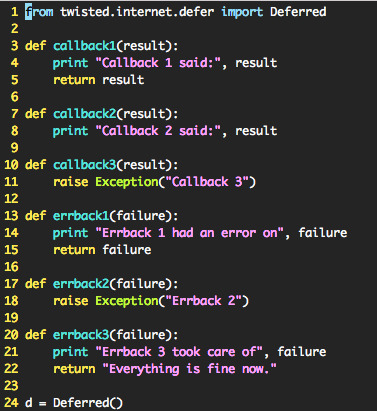The width and height of the screenshot is (377, 411).
Task: Click 'return failure' on line 15
Action: click(x=102, y=250)
